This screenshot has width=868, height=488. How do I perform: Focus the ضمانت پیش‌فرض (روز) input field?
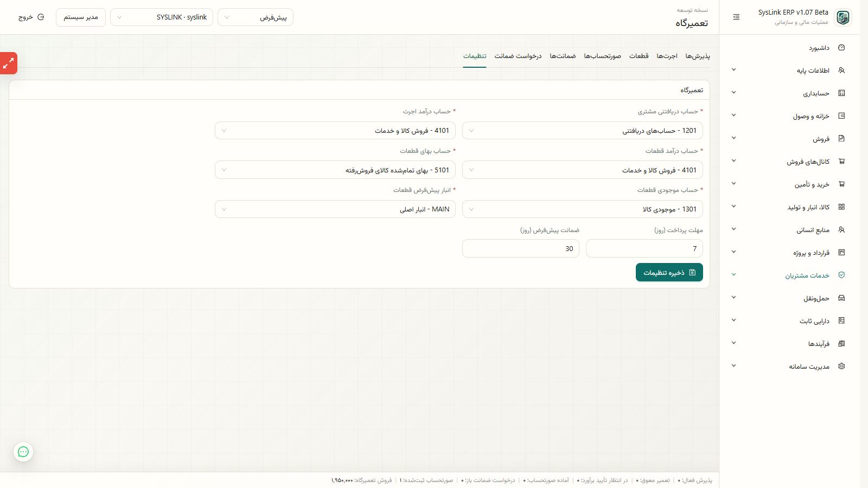coord(521,248)
